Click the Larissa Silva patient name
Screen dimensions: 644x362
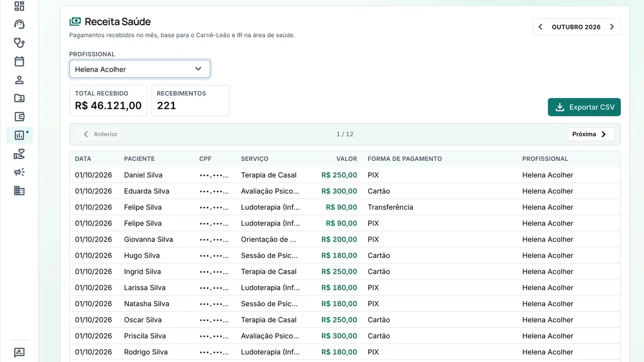pos(145,287)
